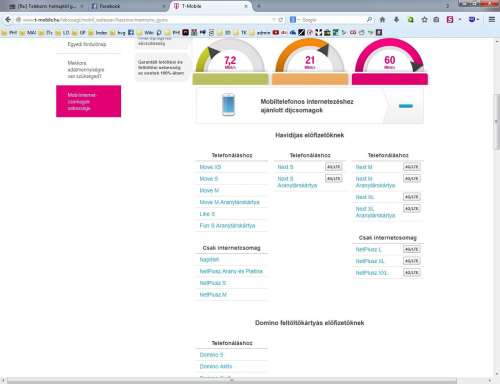Click into the Google search field
This screenshot has width=500, height=384.
click(x=330, y=20)
